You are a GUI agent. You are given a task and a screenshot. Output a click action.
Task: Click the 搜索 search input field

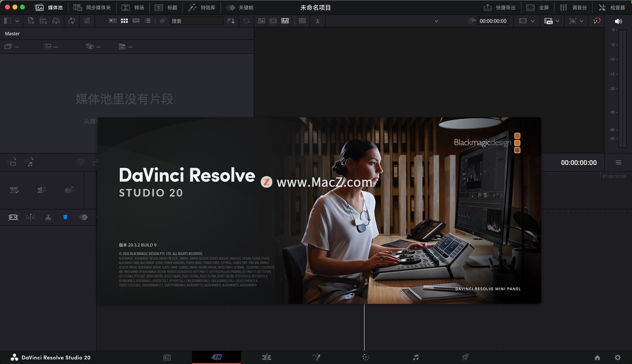(196, 21)
